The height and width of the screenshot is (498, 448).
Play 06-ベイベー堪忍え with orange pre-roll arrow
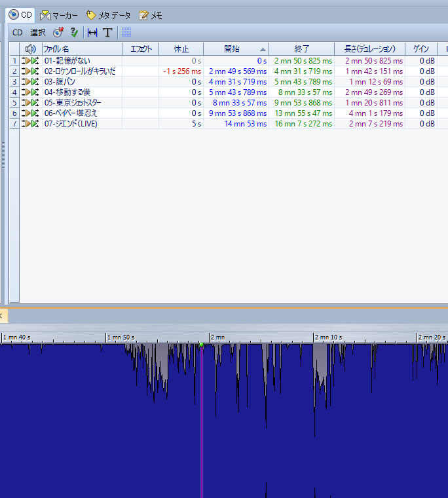(x=28, y=113)
